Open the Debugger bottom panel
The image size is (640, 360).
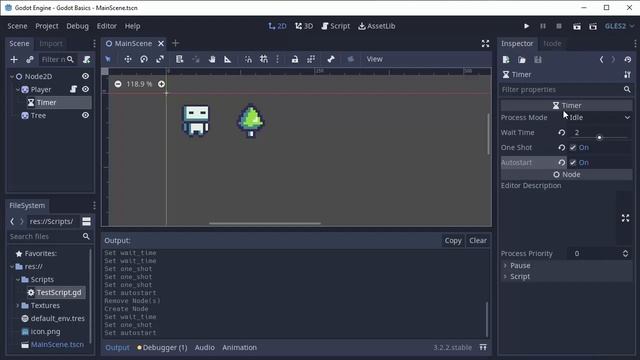coord(162,348)
